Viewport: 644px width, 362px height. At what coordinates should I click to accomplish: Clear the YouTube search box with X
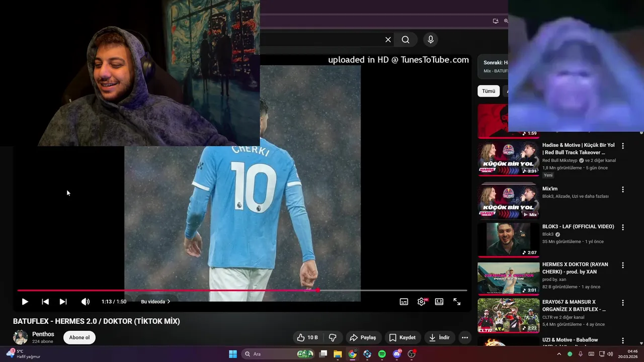pyautogui.click(x=388, y=40)
